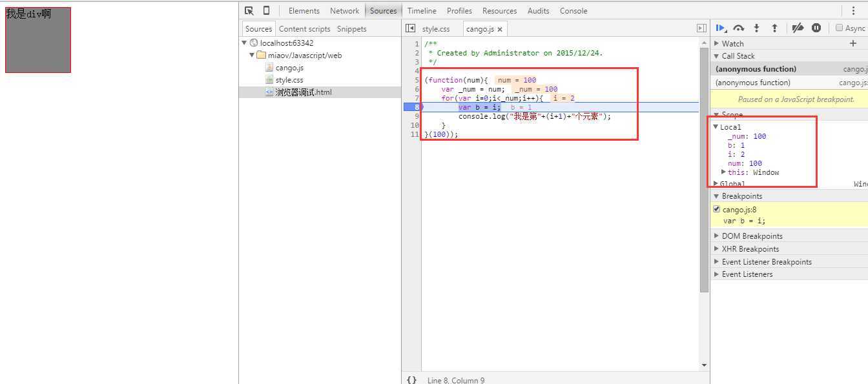Screen dimensions: 868x384
Task: Click the style.css file icon in tree
Action: 269,80
